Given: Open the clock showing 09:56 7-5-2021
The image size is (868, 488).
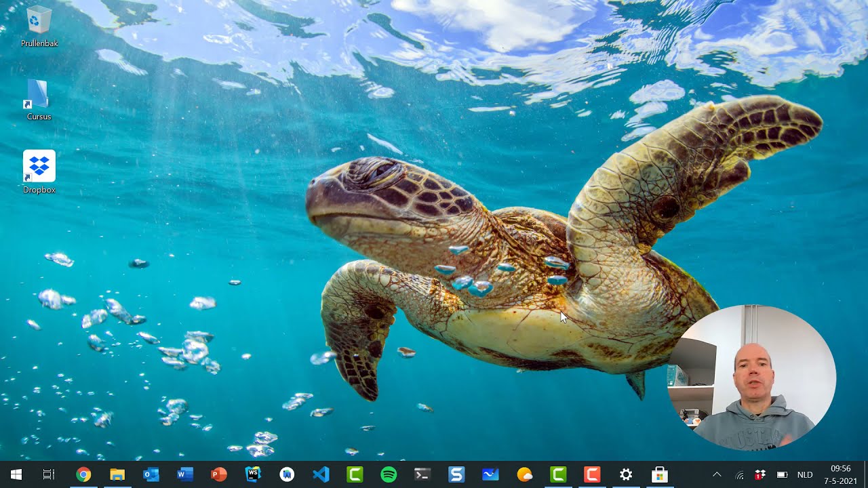Looking at the screenshot, I should point(840,474).
